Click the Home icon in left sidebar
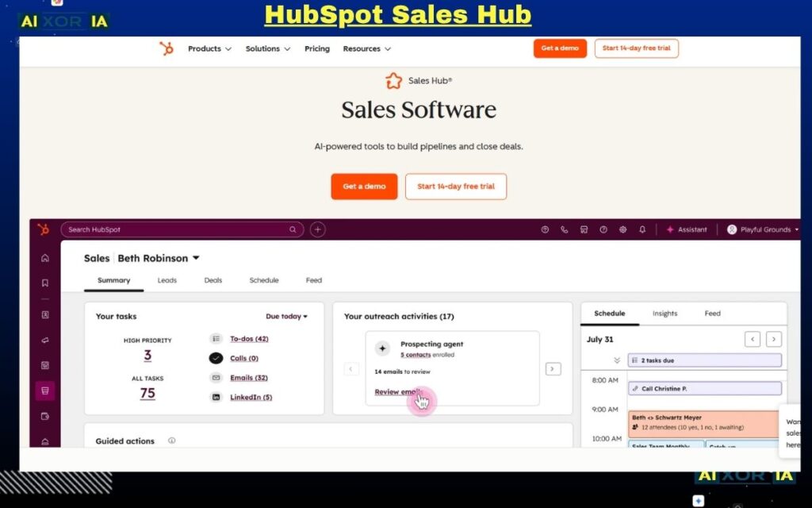 point(45,258)
